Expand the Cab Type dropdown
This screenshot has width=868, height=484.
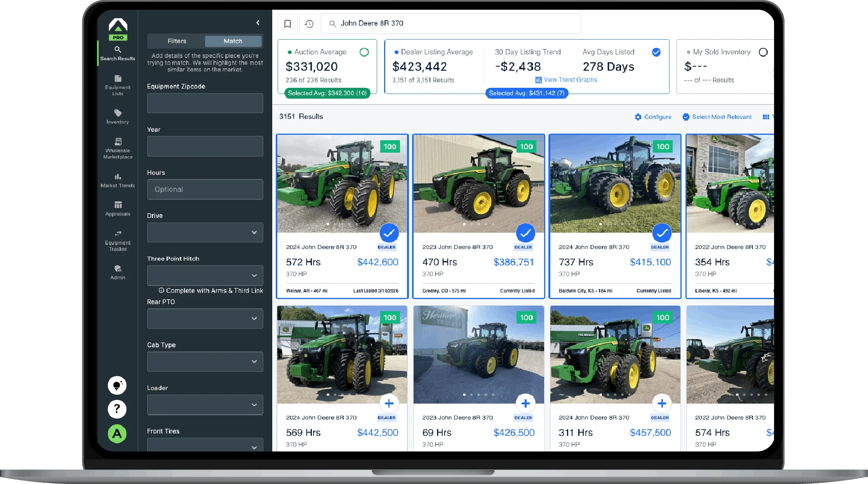(205, 362)
